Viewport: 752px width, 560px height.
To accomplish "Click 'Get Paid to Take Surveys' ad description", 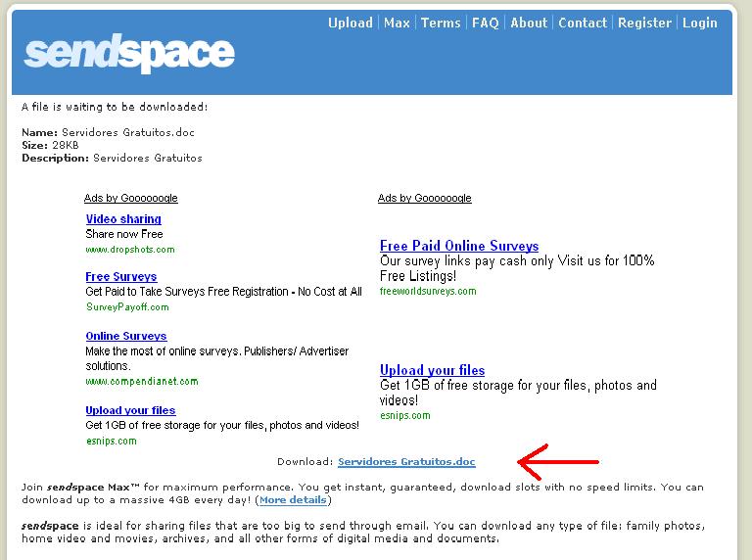I will [x=223, y=292].
